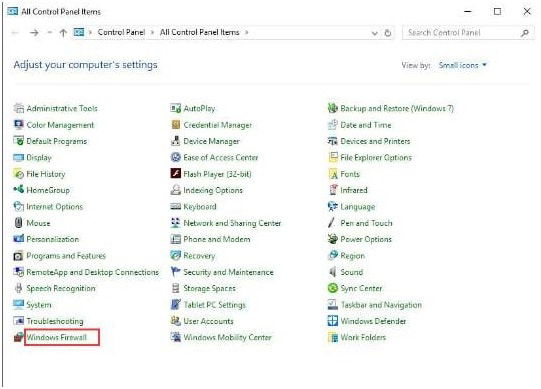Click the AutoPlay icon
Viewport: 541px width, 389px height.
pyautogui.click(x=176, y=108)
